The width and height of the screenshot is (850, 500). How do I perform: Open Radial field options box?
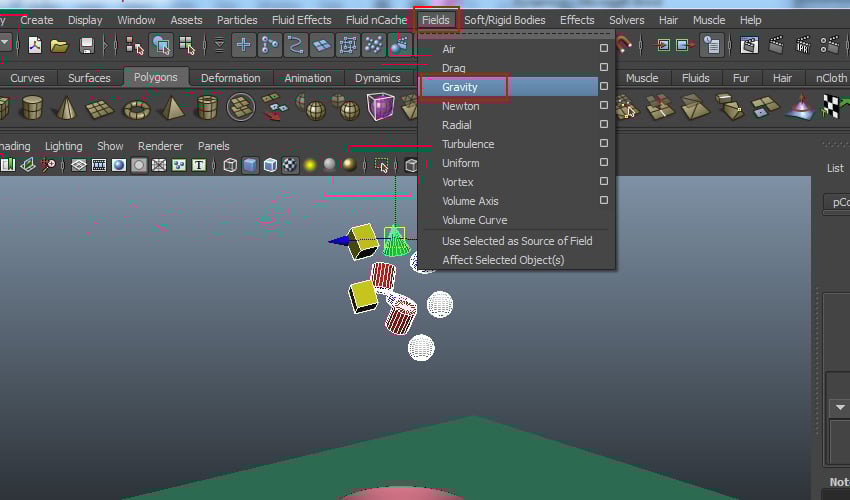point(603,124)
